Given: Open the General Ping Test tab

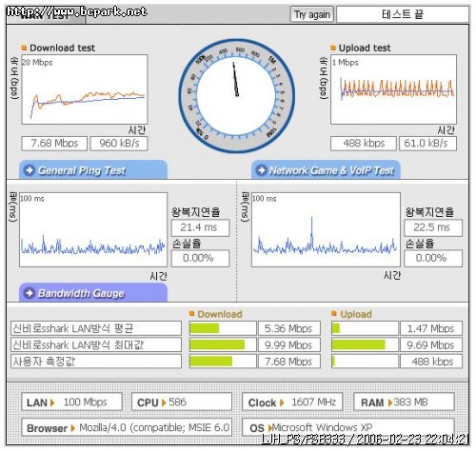Looking at the screenshot, I should [x=93, y=170].
